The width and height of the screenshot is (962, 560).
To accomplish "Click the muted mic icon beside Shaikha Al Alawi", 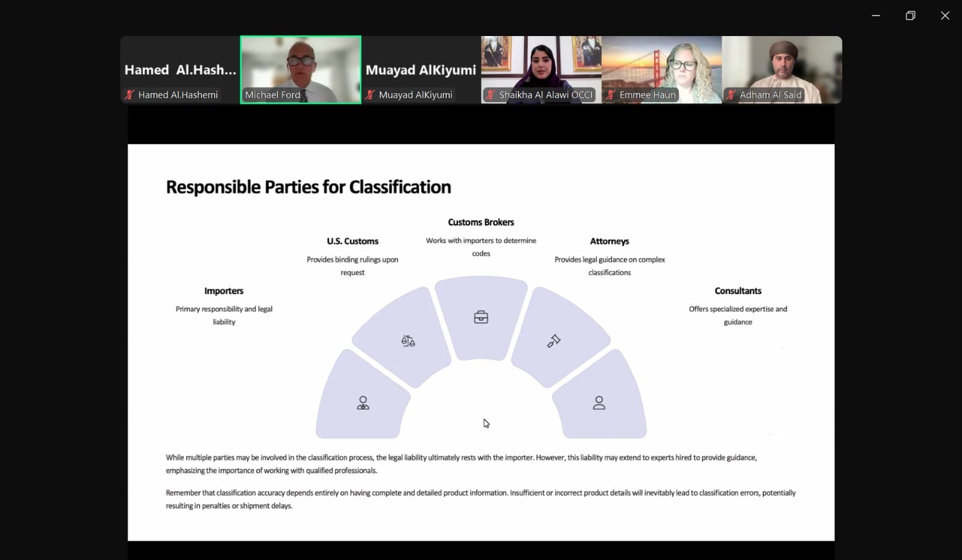I will [x=491, y=95].
